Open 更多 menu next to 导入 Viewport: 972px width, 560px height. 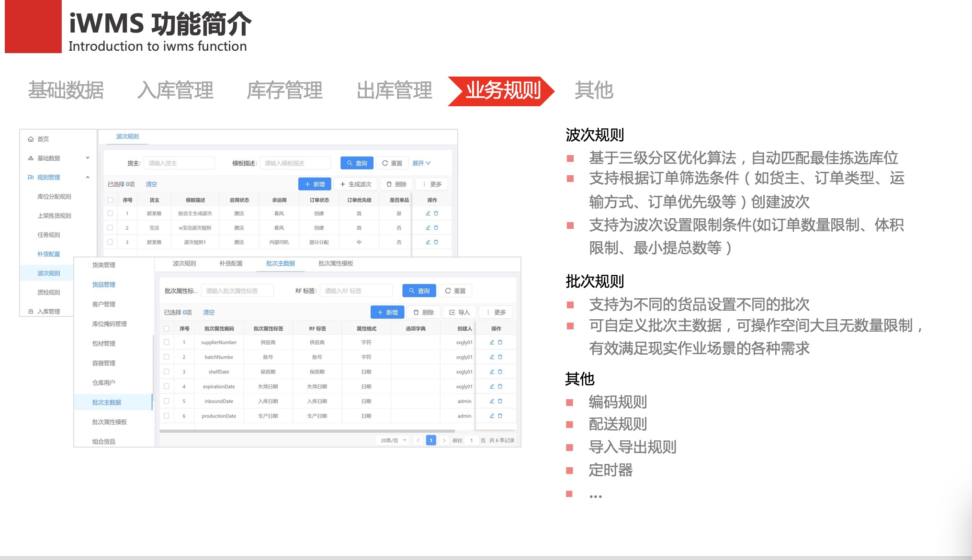497,313
